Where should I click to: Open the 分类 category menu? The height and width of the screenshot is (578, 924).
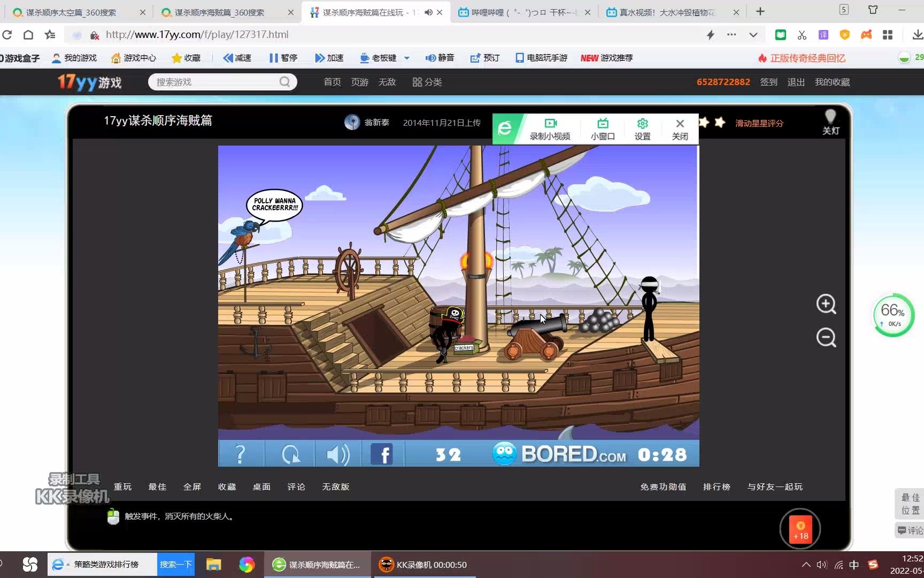(427, 82)
